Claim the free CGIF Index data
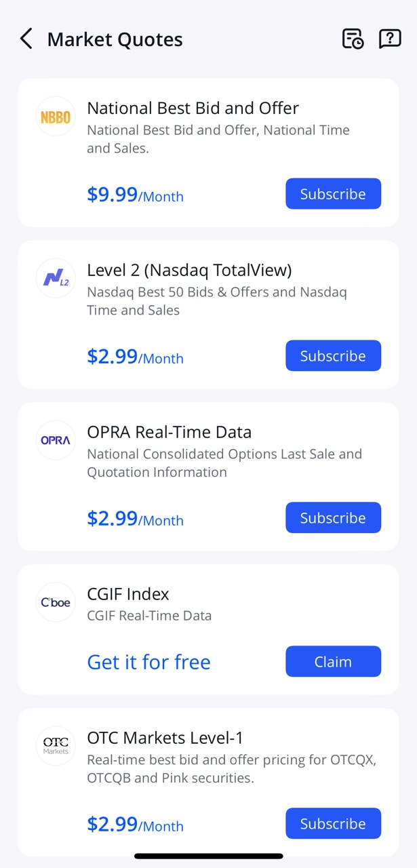Viewport: 417px width, 868px height. click(333, 661)
